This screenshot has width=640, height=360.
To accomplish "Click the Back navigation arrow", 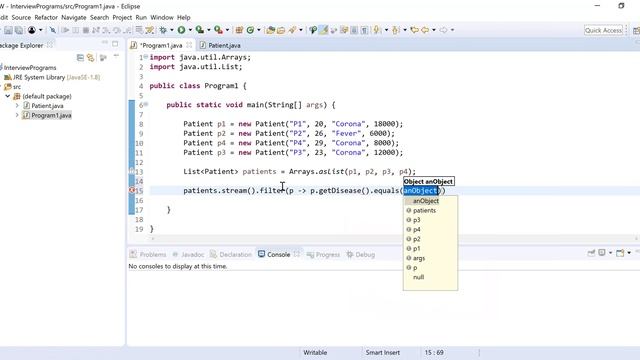I will click(425, 30).
